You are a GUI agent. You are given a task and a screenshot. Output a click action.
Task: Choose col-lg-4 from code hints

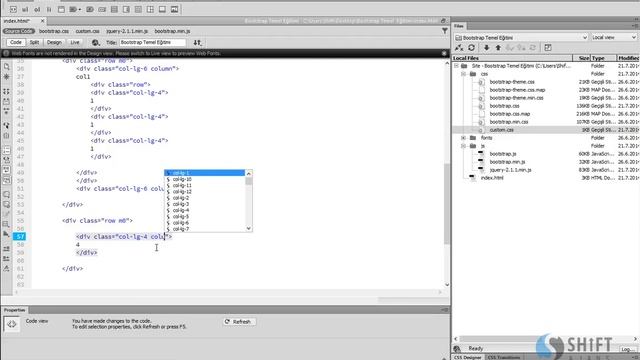[181, 210]
